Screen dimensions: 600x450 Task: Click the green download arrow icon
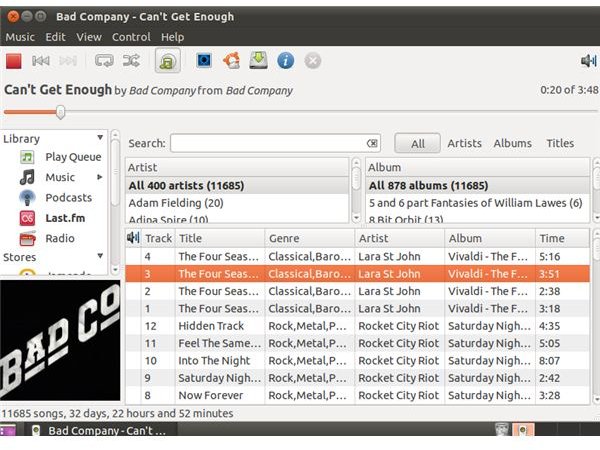[258, 60]
